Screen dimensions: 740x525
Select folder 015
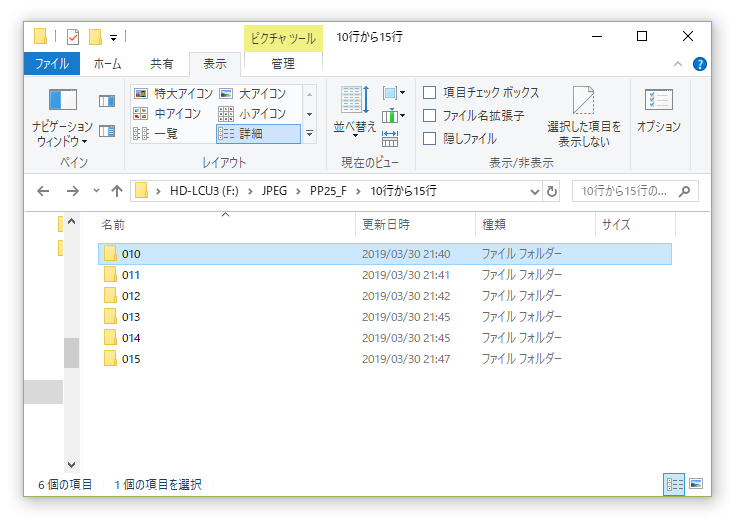385,359
